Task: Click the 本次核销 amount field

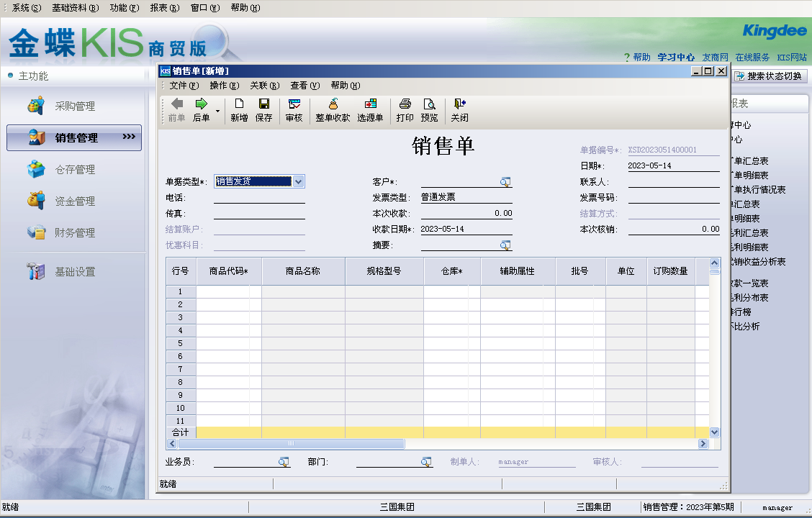Action: point(674,229)
